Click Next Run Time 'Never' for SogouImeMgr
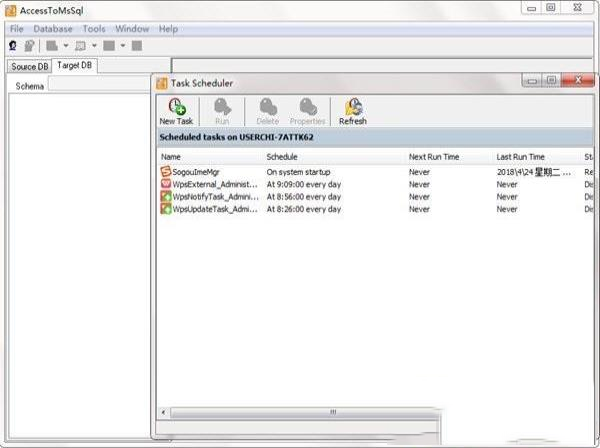Viewport: 600px width, 448px height. tap(419, 172)
